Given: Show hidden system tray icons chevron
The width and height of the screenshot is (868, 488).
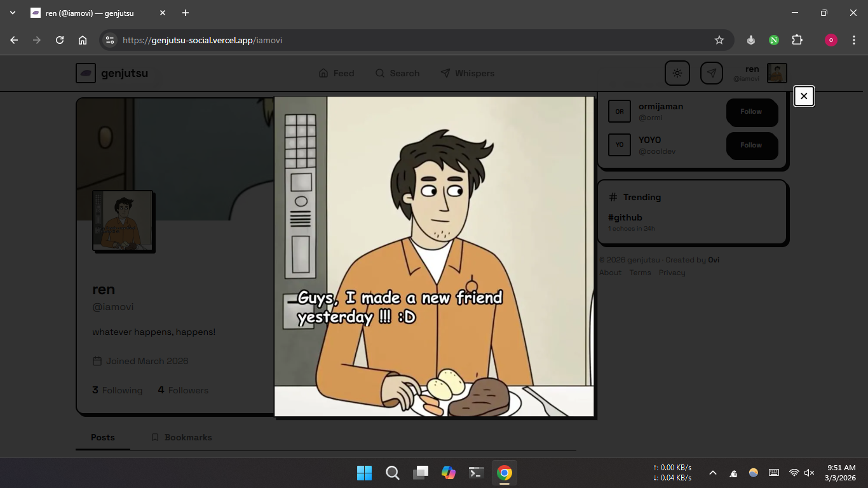Looking at the screenshot, I should point(713,473).
